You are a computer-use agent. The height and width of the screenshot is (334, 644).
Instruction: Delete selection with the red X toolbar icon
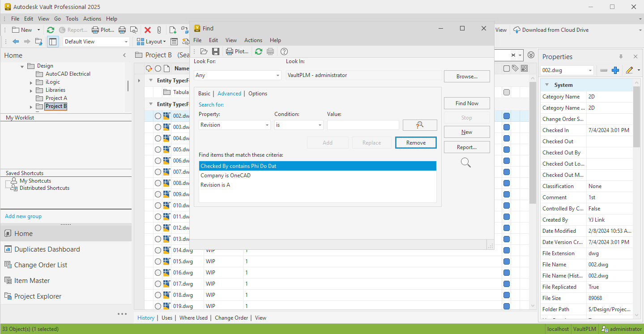(x=148, y=30)
